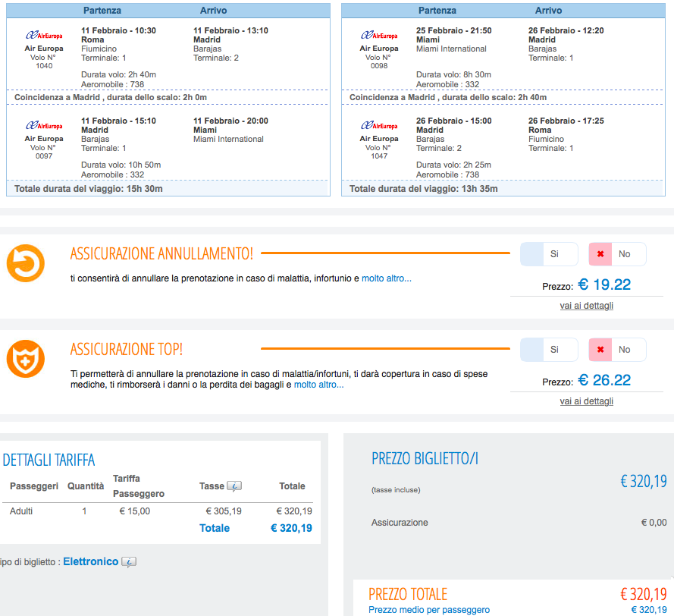Viewport: 674px width, 616px height.
Task: Click the Assicurazione Annullamento heading
Action: point(161,254)
